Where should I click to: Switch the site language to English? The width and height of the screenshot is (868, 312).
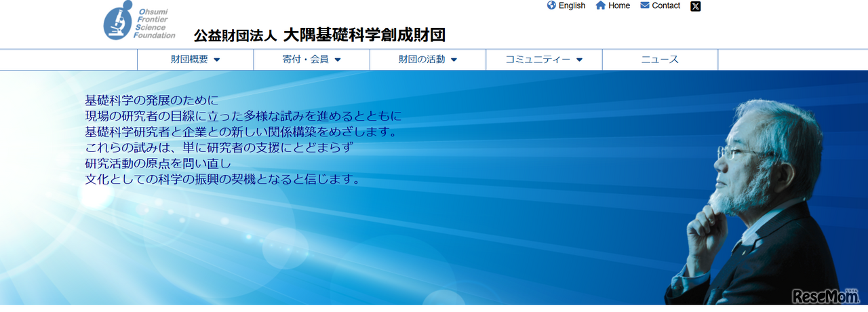tap(572, 5)
